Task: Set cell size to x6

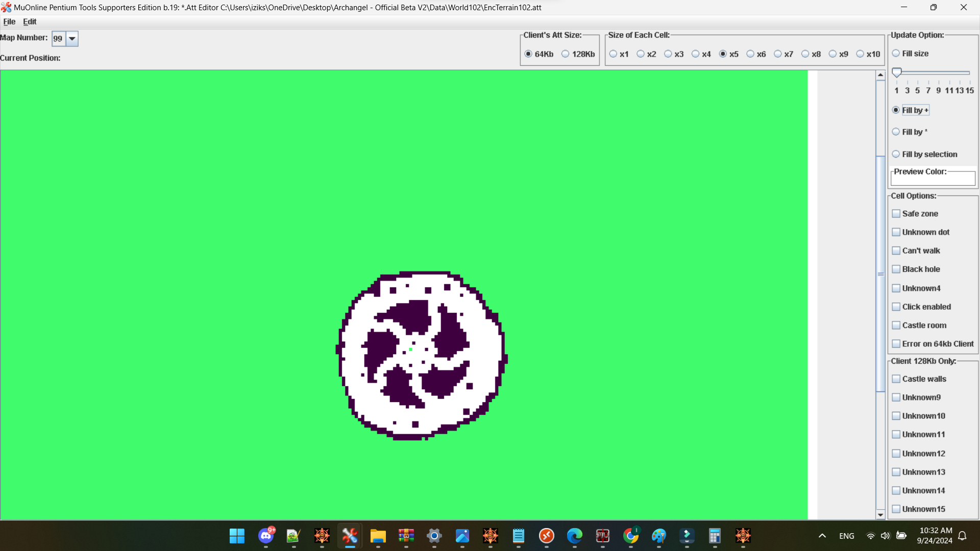Action: (756, 54)
